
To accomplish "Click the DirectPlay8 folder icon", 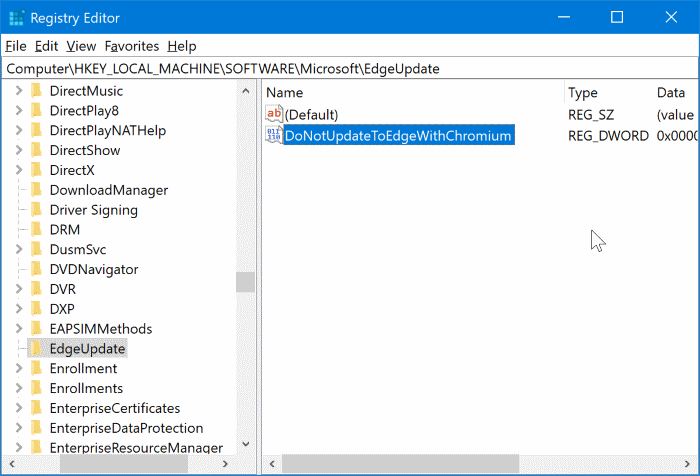I will (x=37, y=110).
